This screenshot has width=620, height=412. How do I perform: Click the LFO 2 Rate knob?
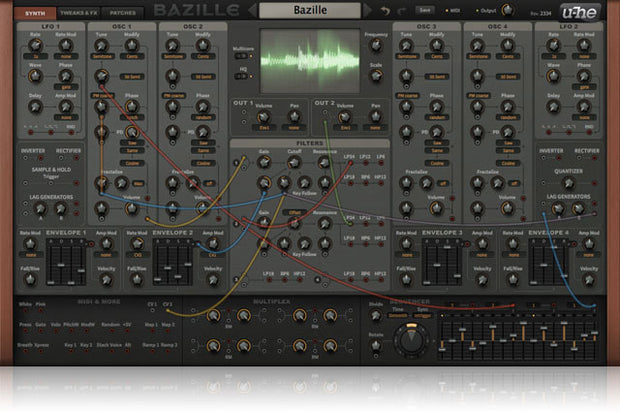tap(554, 45)
